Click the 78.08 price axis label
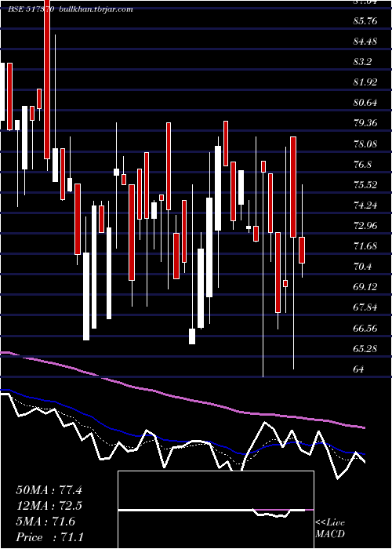Viewport: 392px width, 549px height. pos(365,144)
